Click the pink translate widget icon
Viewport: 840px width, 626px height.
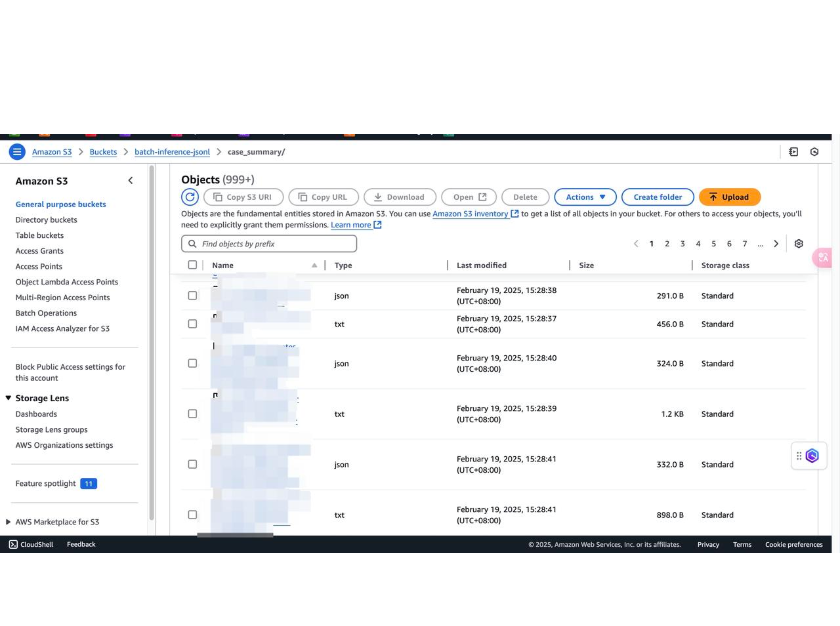(822, 258)
